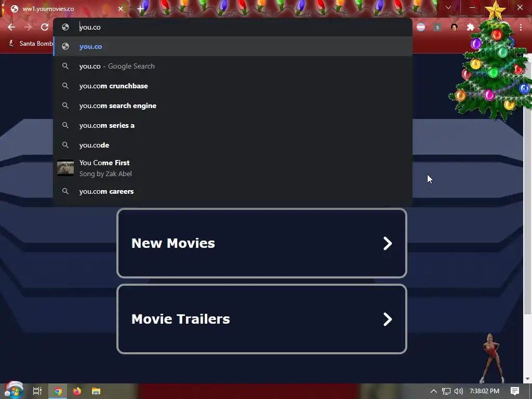The image size is (532, 399).
Task: Click the globe icon in address bar
Action: pos(65,27)
